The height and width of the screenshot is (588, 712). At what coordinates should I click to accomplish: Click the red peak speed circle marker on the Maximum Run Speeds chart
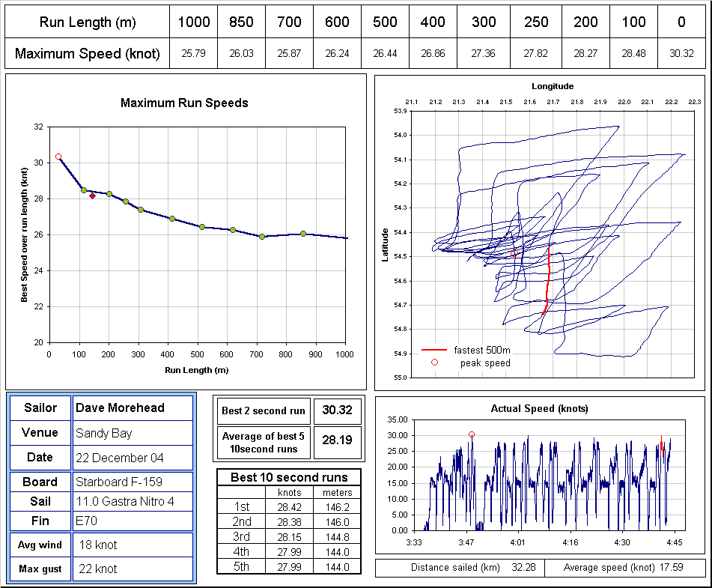[58, 157]
